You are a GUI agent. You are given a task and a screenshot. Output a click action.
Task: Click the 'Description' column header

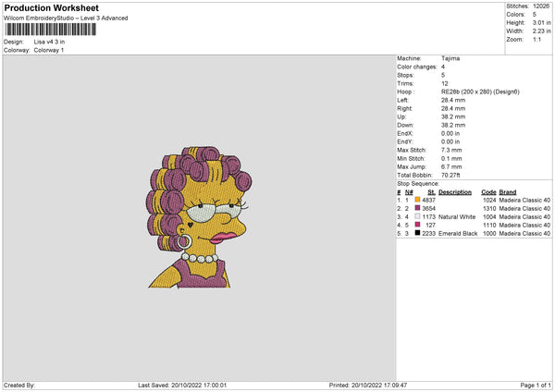tap(455, 192)
